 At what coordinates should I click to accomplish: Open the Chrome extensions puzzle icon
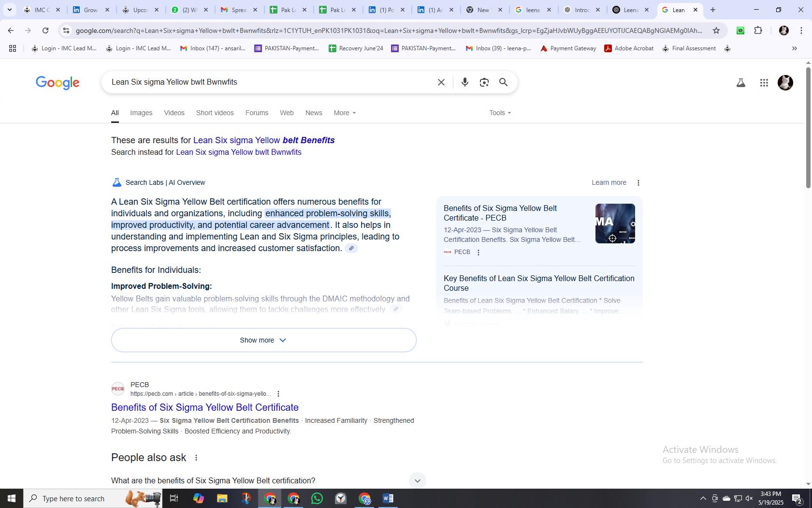758,30
